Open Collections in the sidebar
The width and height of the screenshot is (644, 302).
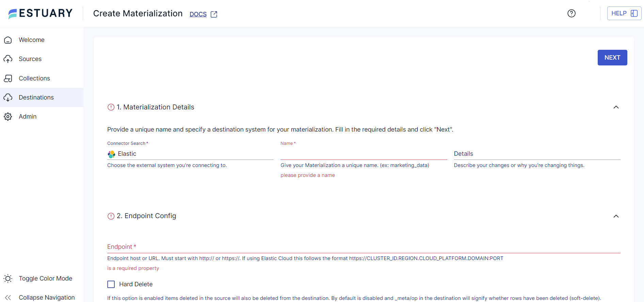(34, 78)
